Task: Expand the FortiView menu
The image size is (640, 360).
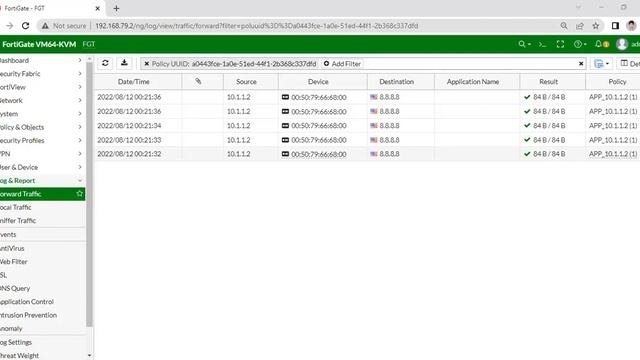Action: [x=42, y=87]
